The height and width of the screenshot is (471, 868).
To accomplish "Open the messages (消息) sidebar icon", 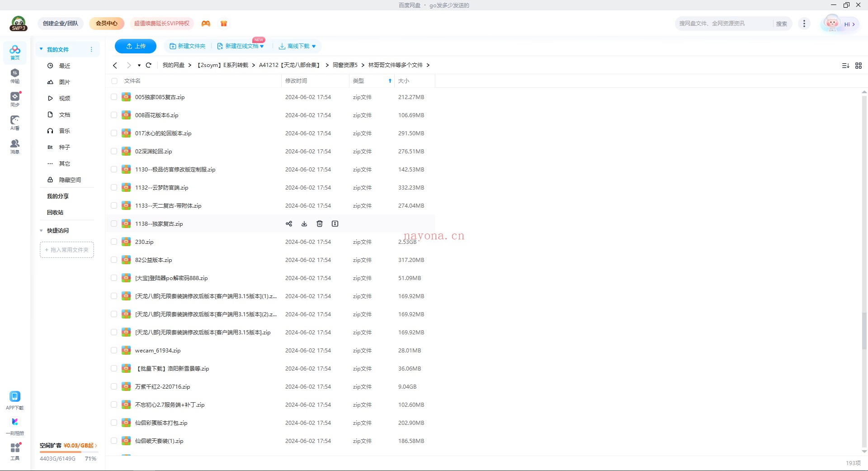I will [15, 146].
